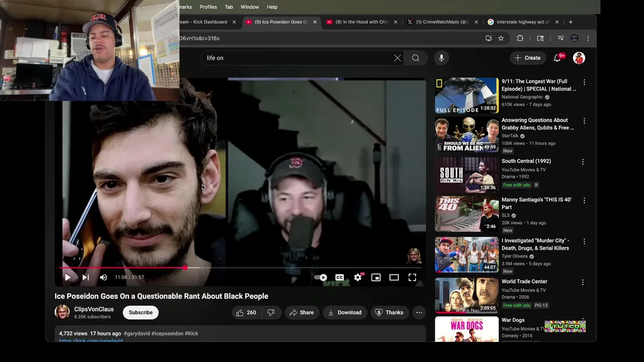Viewport: 644px width, 362px height.
Task: Click install/cast screen icon in address bar
Action: point(489,38)
